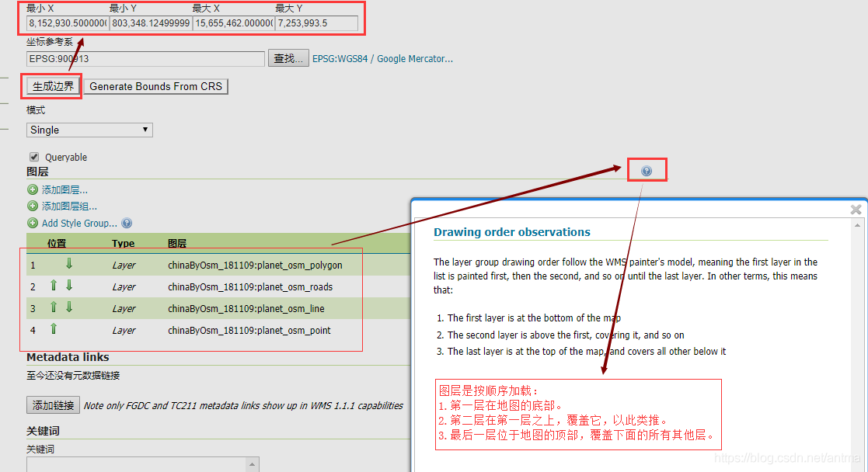Move planet_osm_line layer up
Viewport: 868px width, 472px height.
pos(54,307)
